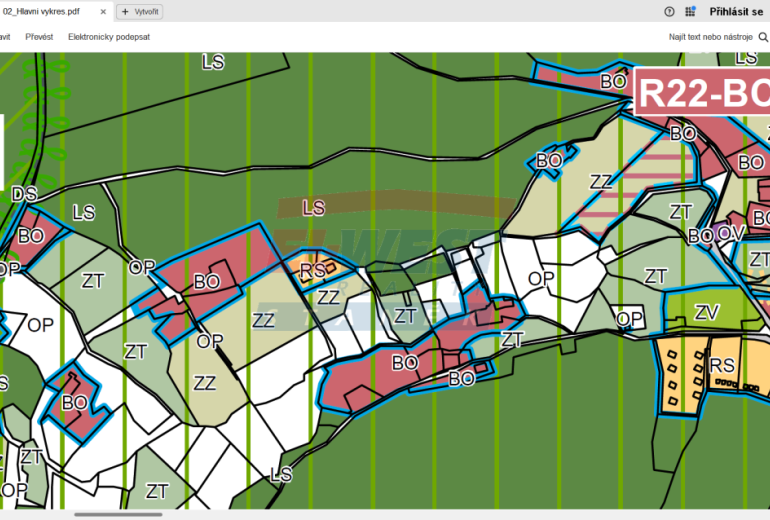The height and width of the screenshot is (520, 770).
Task: Click the horizontal scrollbar thumb at bottom
Action: click(118, 515)
